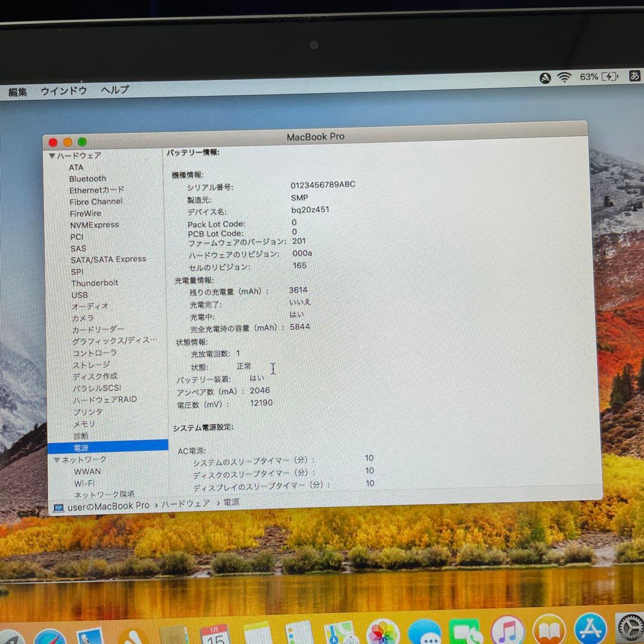This screenshot has height=644, width=644.
Task: Open Books from the Dock
Action: point(549,629)
